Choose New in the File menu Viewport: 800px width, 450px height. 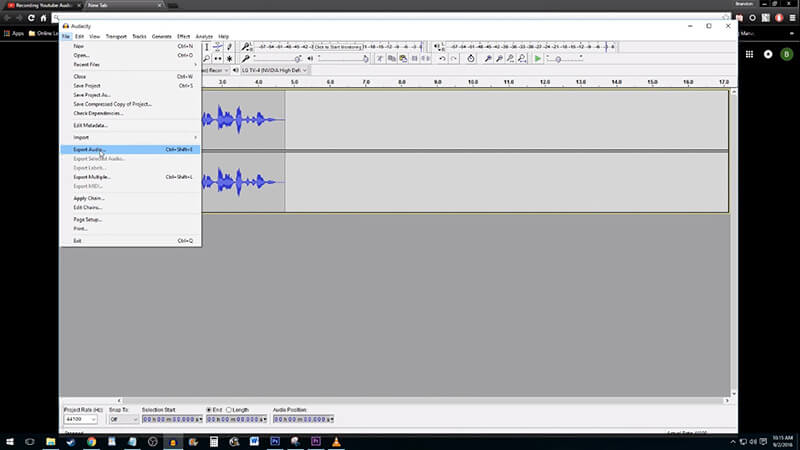click(x=130, y=46)
